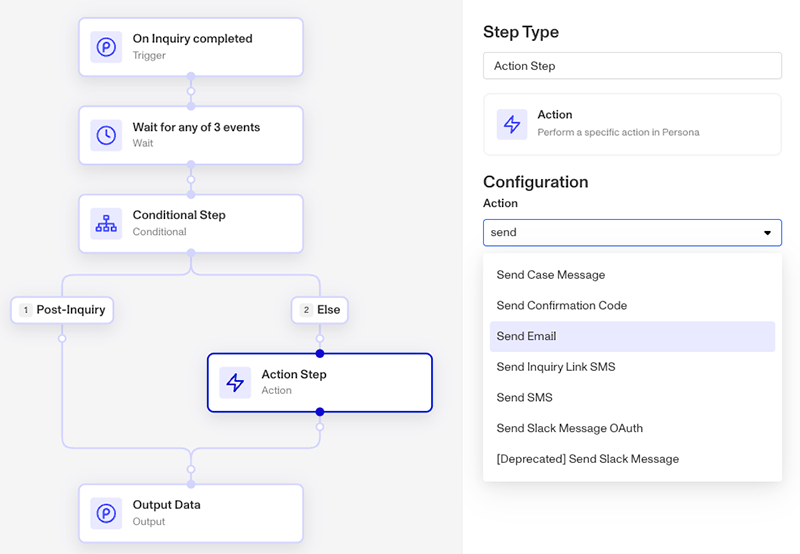The width and height of the screenshot is (800, 554).
Task: Click the number 1 badge on Post-Inquiry
Action: point(26,310)
